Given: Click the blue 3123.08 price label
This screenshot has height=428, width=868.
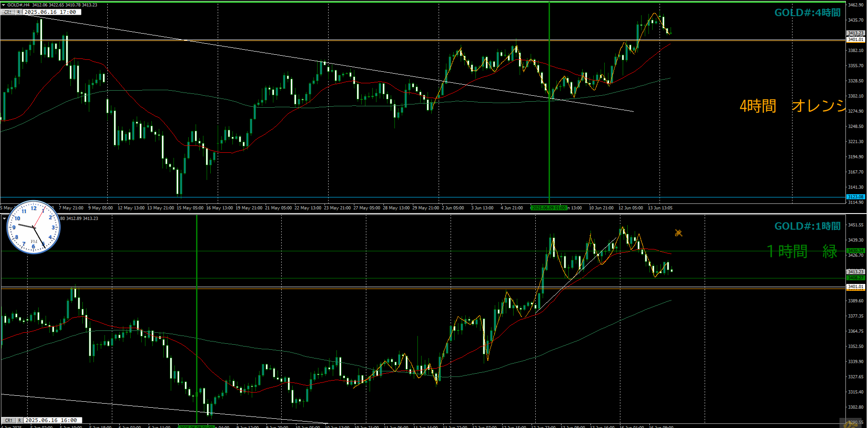Looking at the screenshot, I should coord(856,197).
